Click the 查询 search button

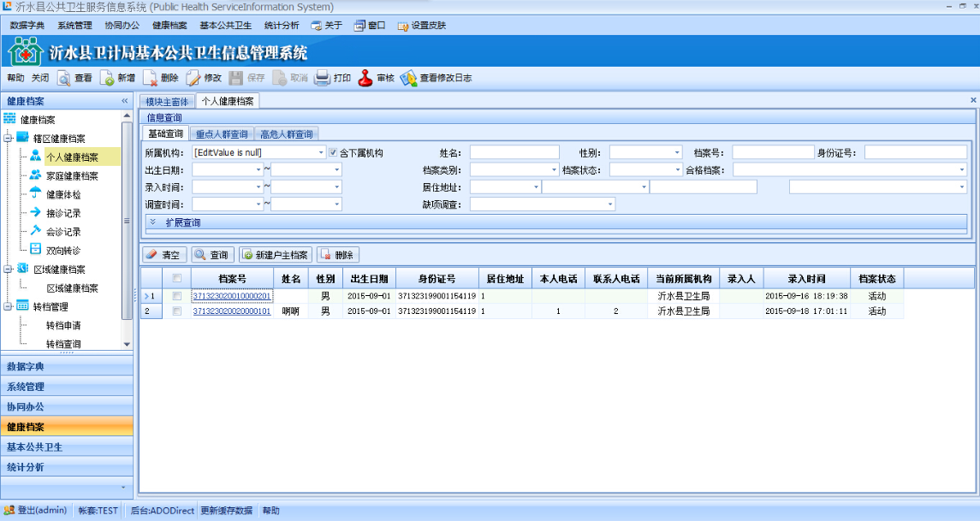(211, 255)
